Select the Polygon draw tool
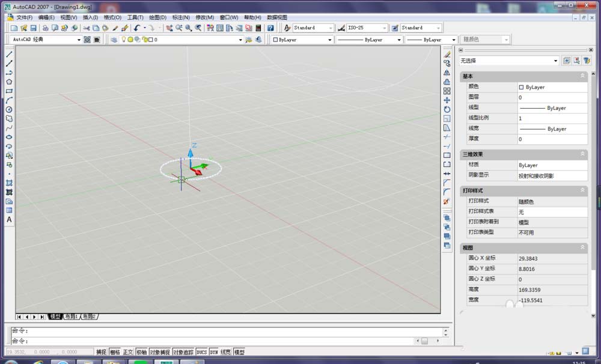The image size is (601, 364). [x=9, y=82]
